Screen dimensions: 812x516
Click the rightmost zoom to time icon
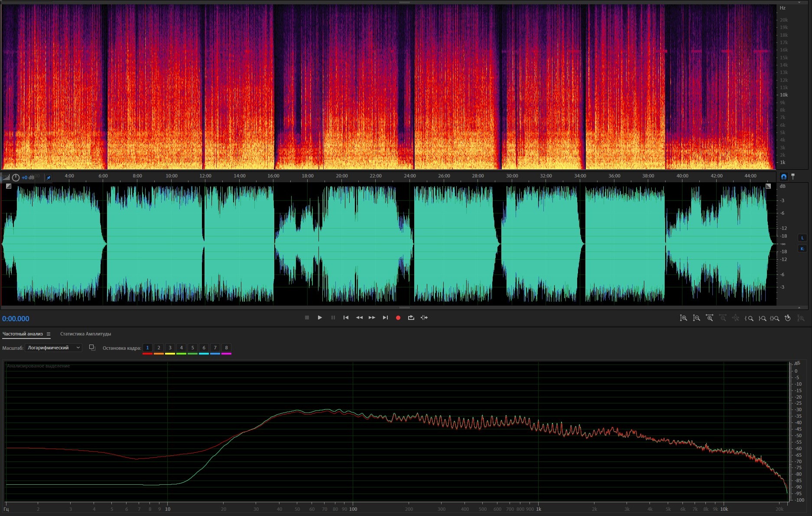(x=801, y=318)
